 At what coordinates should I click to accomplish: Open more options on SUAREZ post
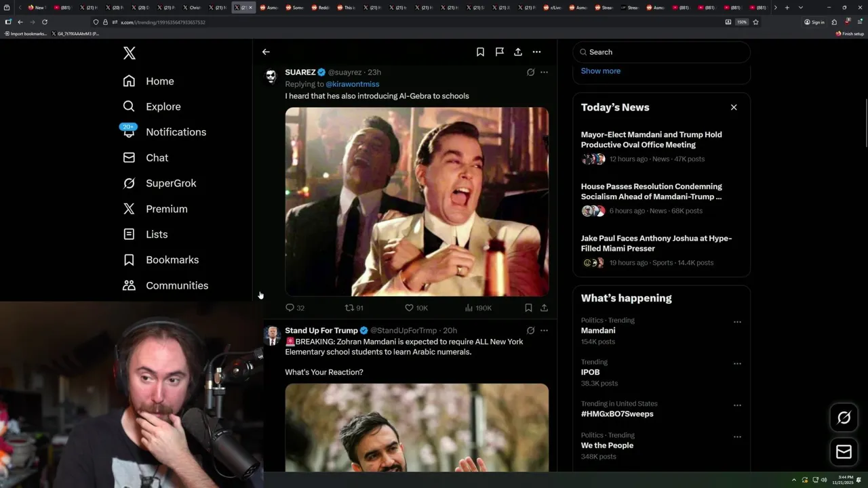point(544,73)
